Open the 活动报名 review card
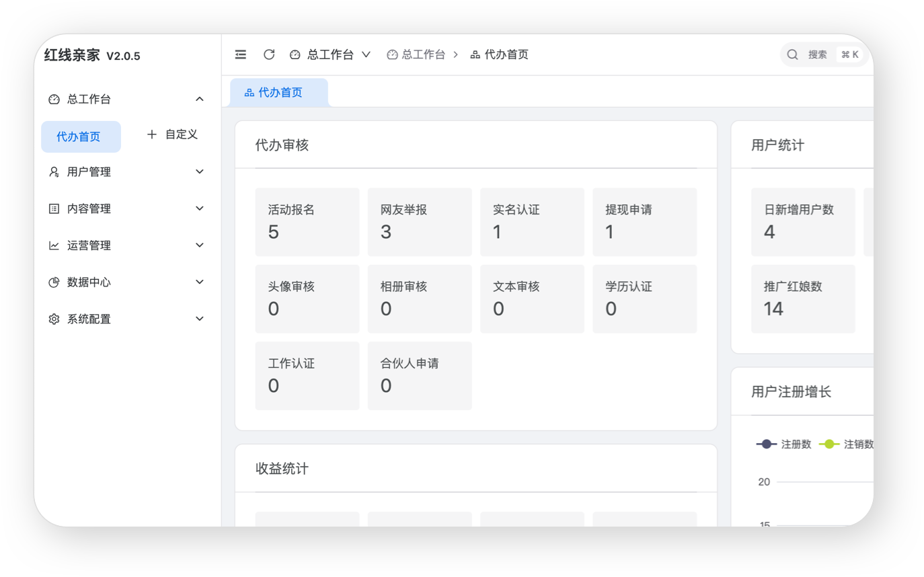The width and height of the screenshot is (924, 577). 307,222
